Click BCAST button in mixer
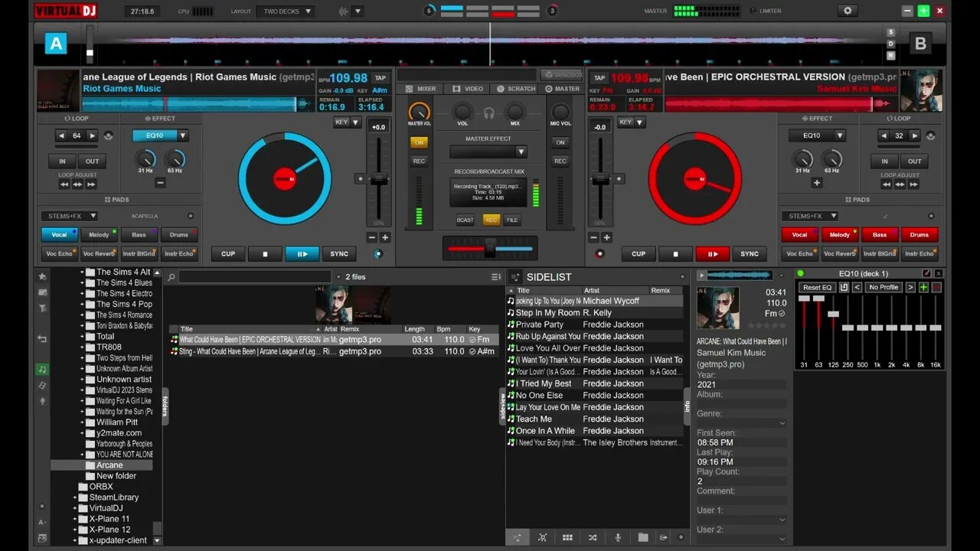980x551 pixels. coord(465,220)
